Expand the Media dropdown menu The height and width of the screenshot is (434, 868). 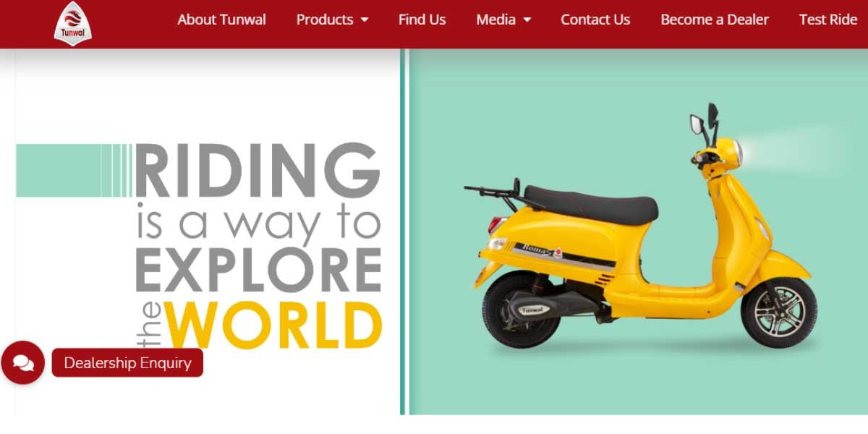[x=497, y=20]
